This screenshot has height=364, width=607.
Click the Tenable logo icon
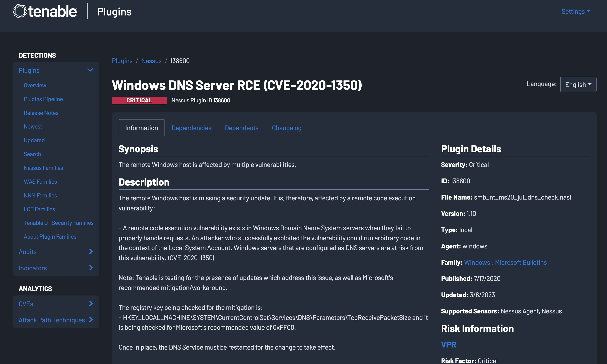tap(20, 11)
